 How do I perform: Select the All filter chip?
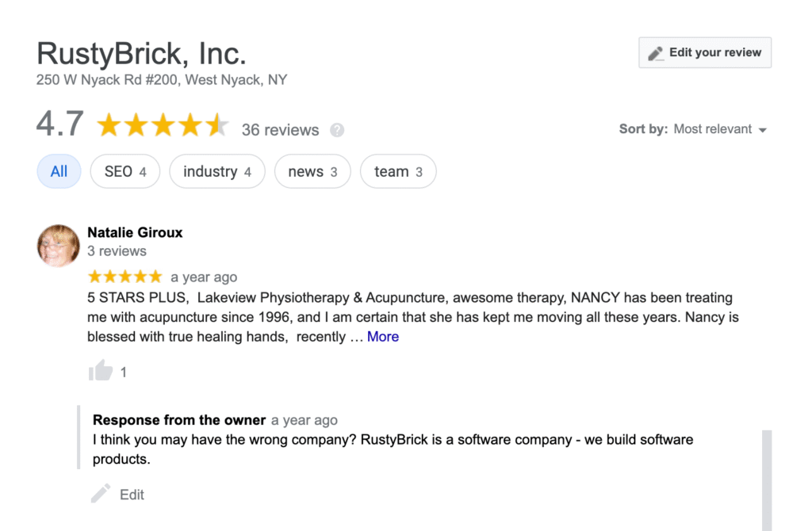point(59,172)
